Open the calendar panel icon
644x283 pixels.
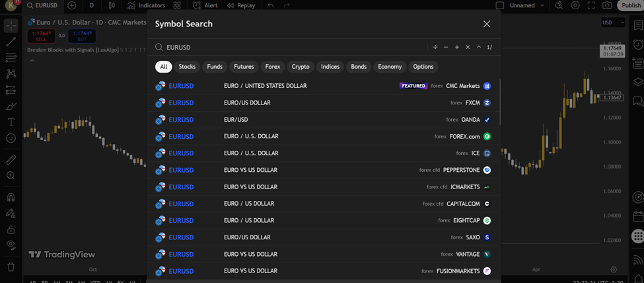coord(638,216)
